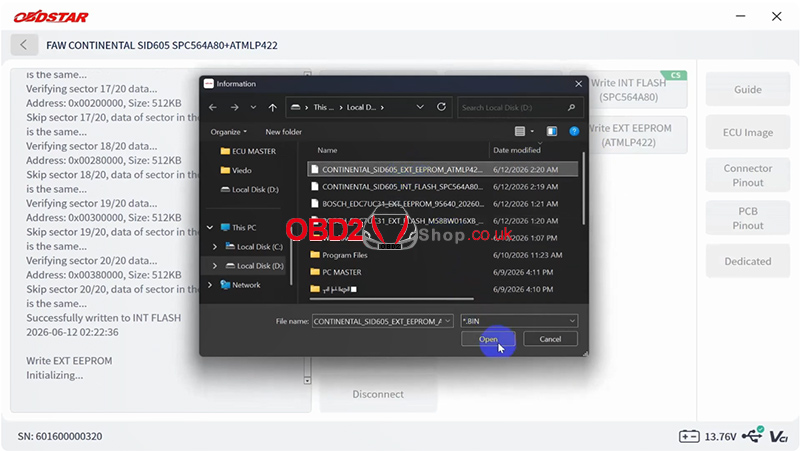800x451 pixels.
Task: Open Connector Pinout in OBDSTAR sidebar
Action: (747, 175)
